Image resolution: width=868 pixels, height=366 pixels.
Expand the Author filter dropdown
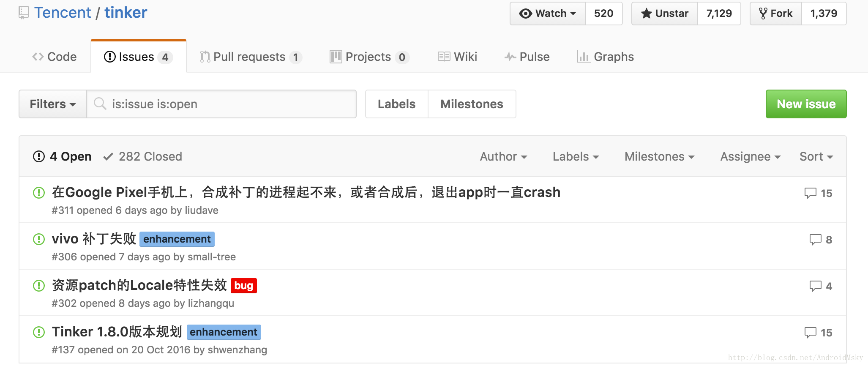coord(503,156)
